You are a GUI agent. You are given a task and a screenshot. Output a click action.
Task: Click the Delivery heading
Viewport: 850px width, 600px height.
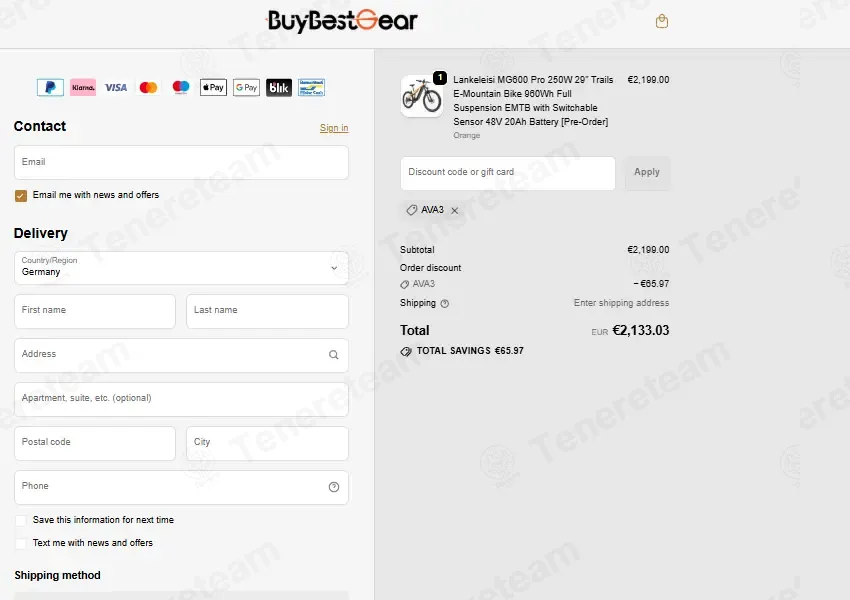click(41, 233)
